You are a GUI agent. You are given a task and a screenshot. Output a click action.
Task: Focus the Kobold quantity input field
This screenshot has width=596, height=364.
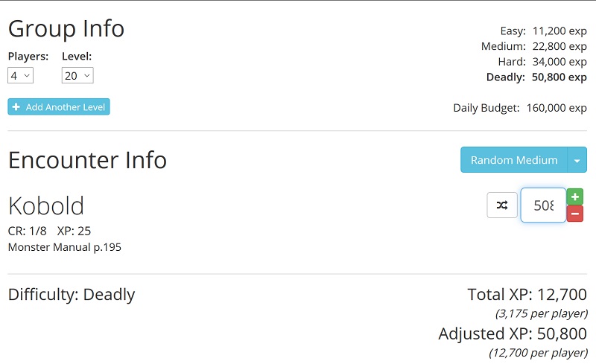tap(544, 205)
